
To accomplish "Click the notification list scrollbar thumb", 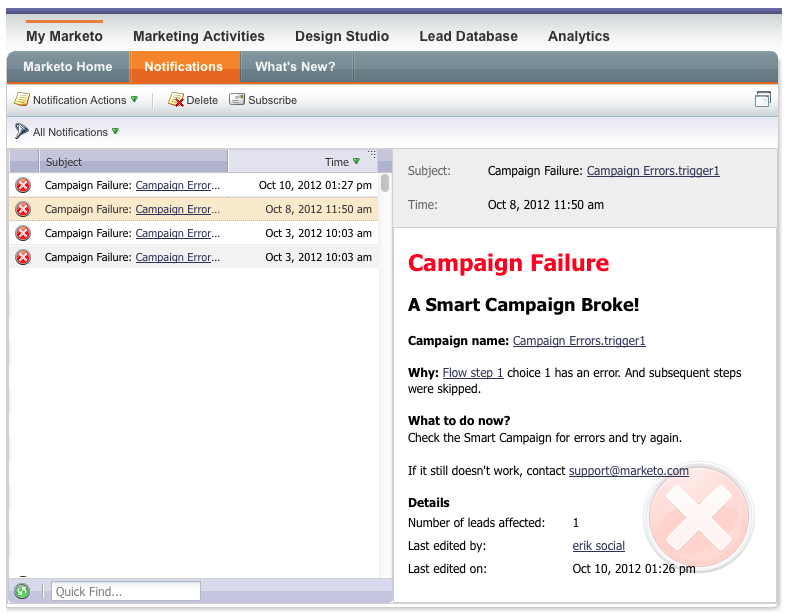I will [384, 183].
